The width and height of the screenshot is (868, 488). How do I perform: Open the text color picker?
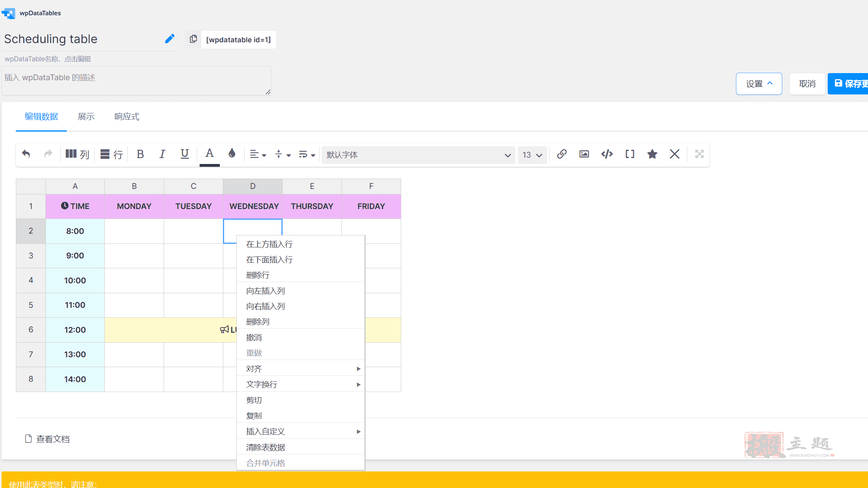point(209,154)
